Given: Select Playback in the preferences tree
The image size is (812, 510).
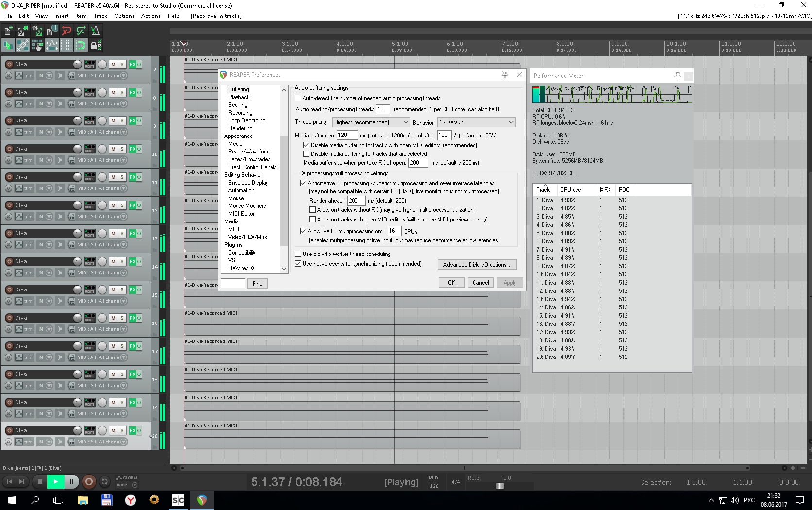Looking at the screenshot, I should (x=239, y=97).
